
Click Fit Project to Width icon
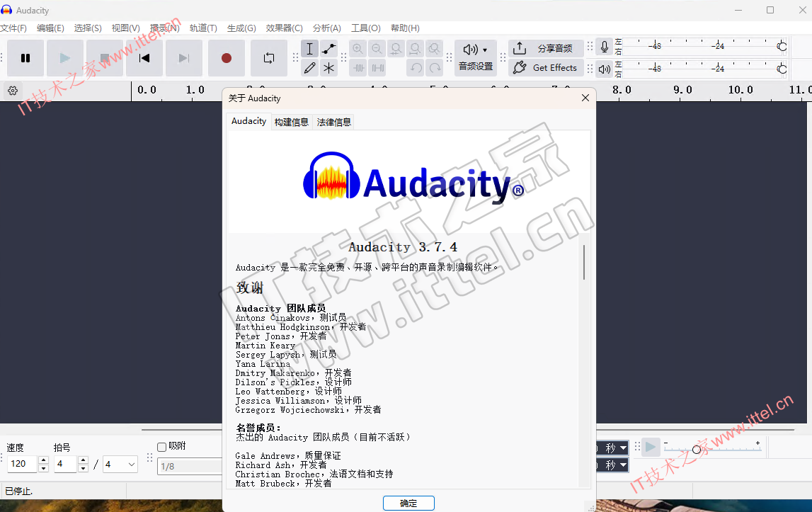tap(416, 49)
